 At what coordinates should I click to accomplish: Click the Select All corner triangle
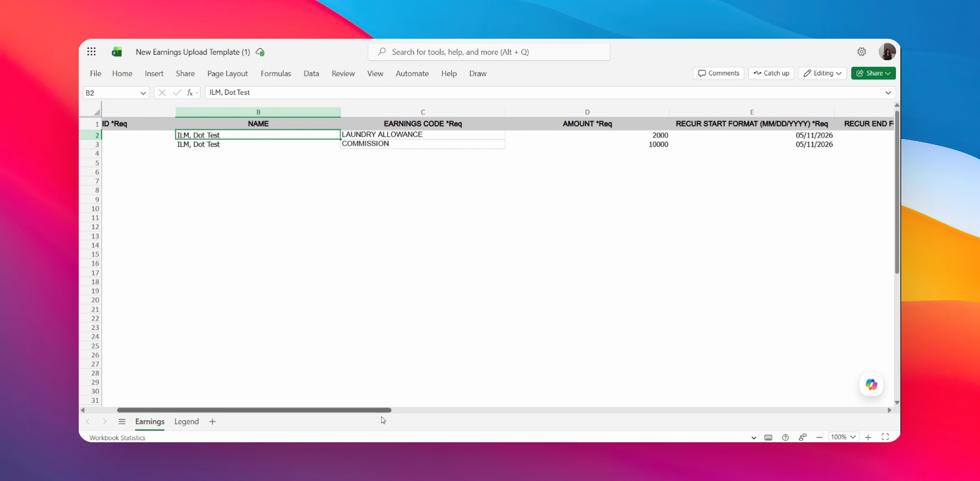(96, 112)
